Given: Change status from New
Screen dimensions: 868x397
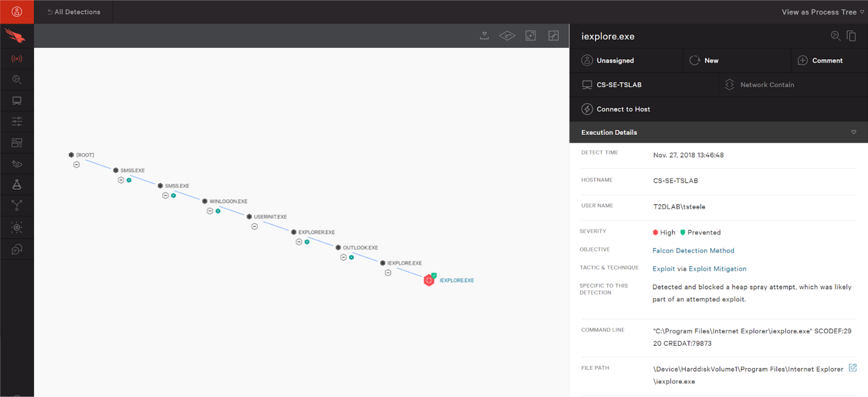Looking at the screenshot, I should point(704,61).
